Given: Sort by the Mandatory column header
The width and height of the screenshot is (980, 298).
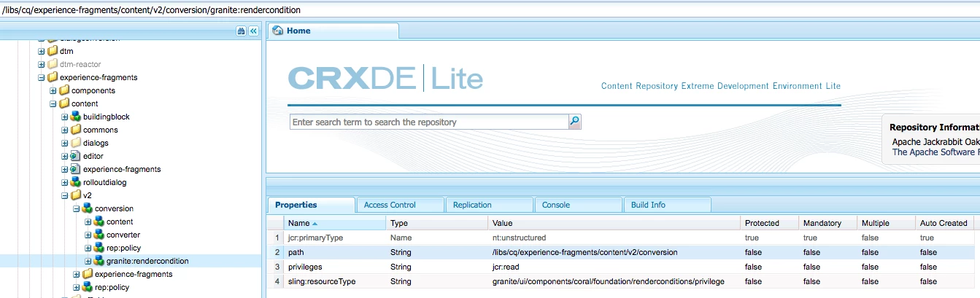Looking at the screenshot, I should (827, 223).
